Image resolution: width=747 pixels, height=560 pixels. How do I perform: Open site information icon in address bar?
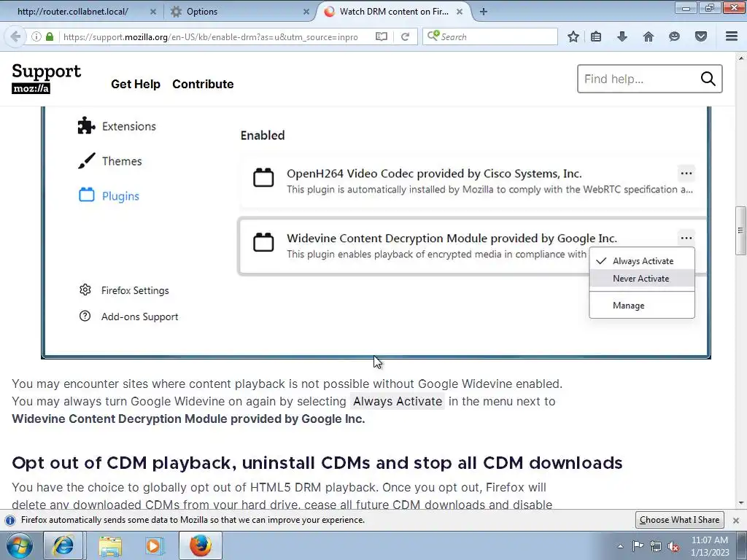pyautogui.click(x=36, y=36)
